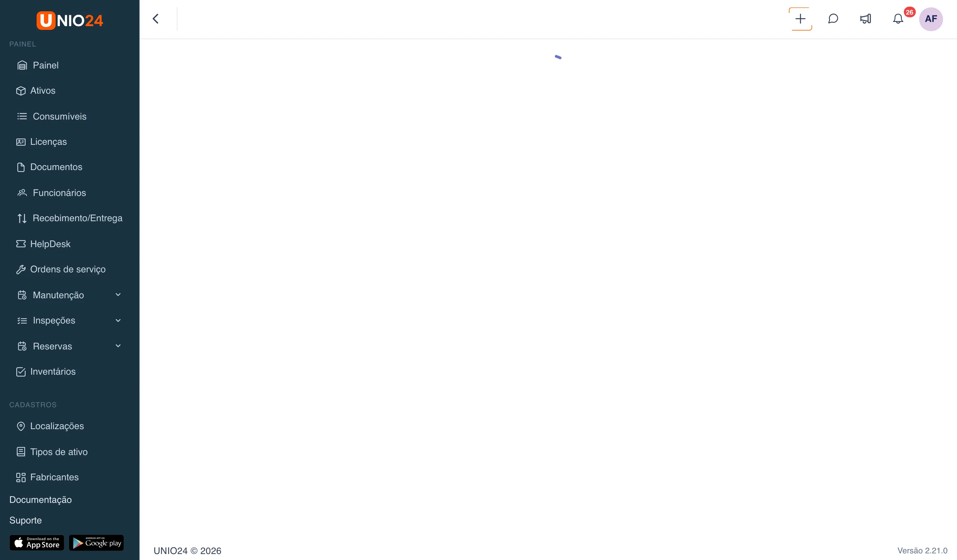Click the back arrow in the header
The image size is (957, 560).
coord(155,19)
